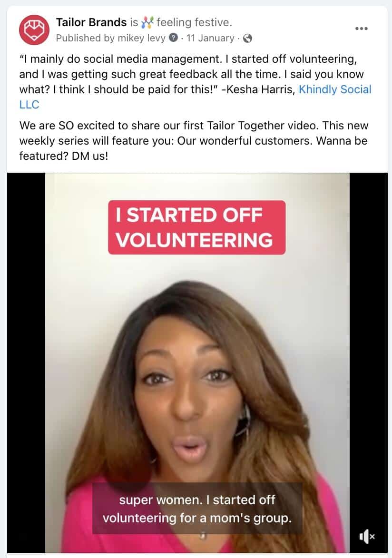Viewport: 392px width, 558px height.
Task: Open the "11 January" post timestamp
Action: [x=210, y=38]
